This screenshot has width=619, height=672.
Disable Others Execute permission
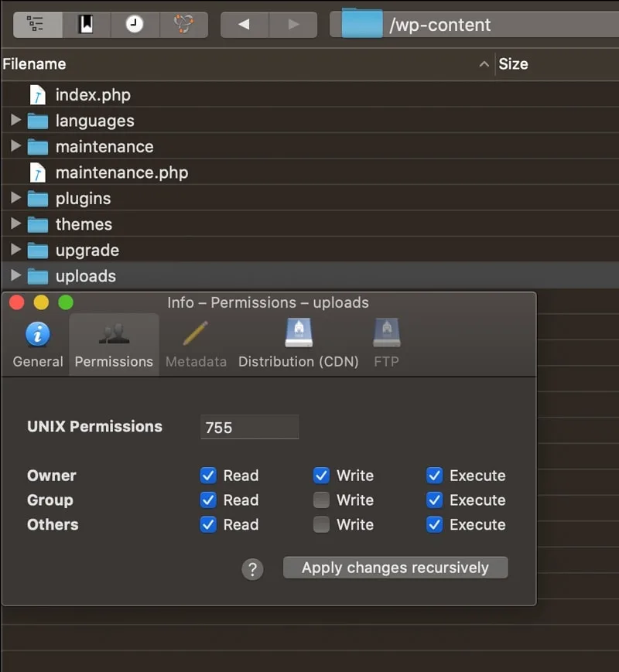(434, 524)
